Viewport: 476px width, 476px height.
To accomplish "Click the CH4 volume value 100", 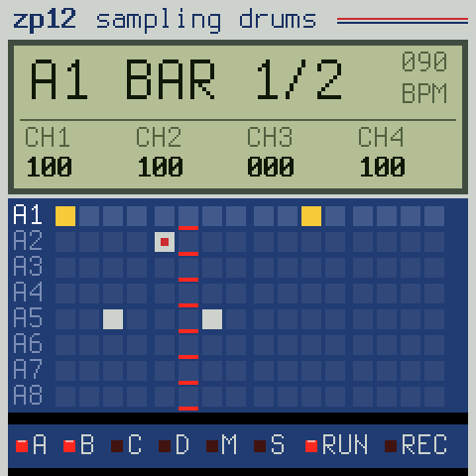I will coord(382,167).
